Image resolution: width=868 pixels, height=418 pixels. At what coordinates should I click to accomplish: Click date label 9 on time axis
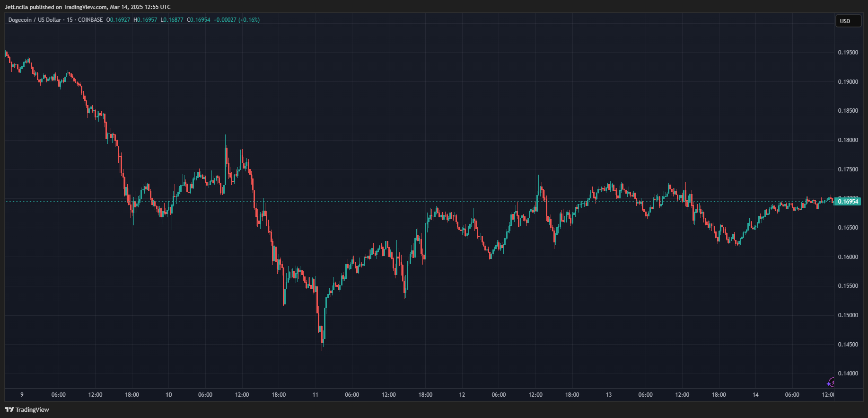click(x=22, y=395)
